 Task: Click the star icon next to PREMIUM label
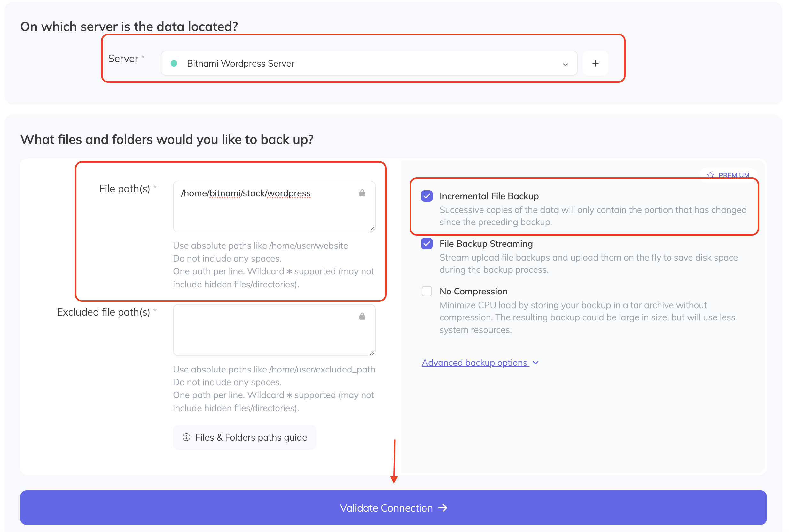pyautogui.click(x=711, y=175)
